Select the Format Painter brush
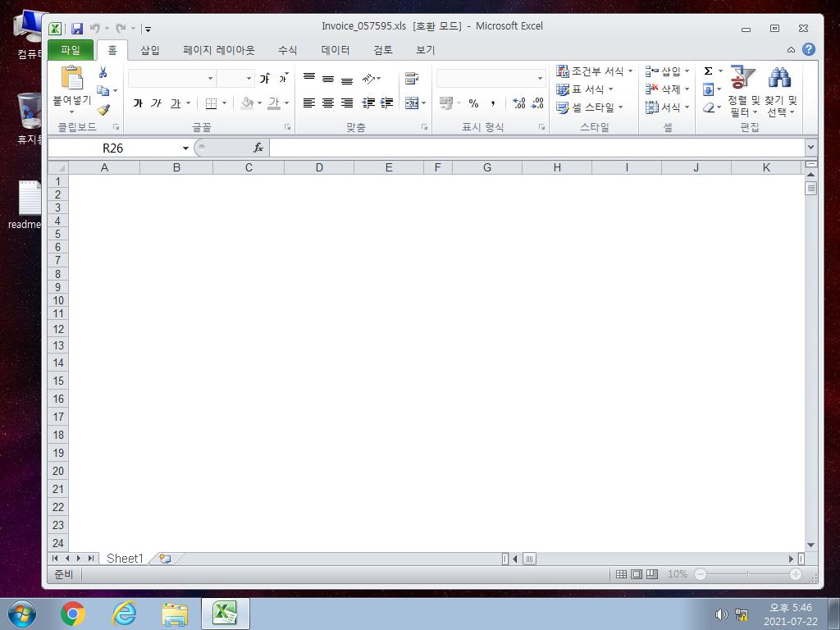 [103, 110]
